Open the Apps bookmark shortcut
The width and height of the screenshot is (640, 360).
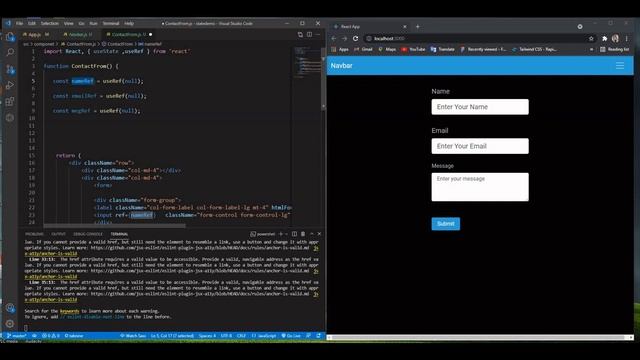[x=340, y=49]
